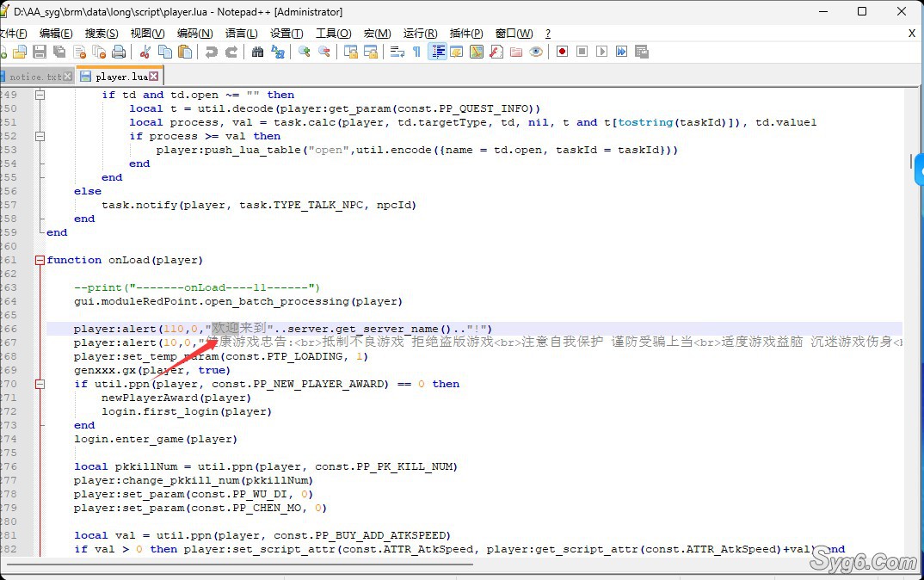This screenshot has height=580, width=924.
Task: Click line 'genxxx.gx(player, true)'
Action: point(152,370)
